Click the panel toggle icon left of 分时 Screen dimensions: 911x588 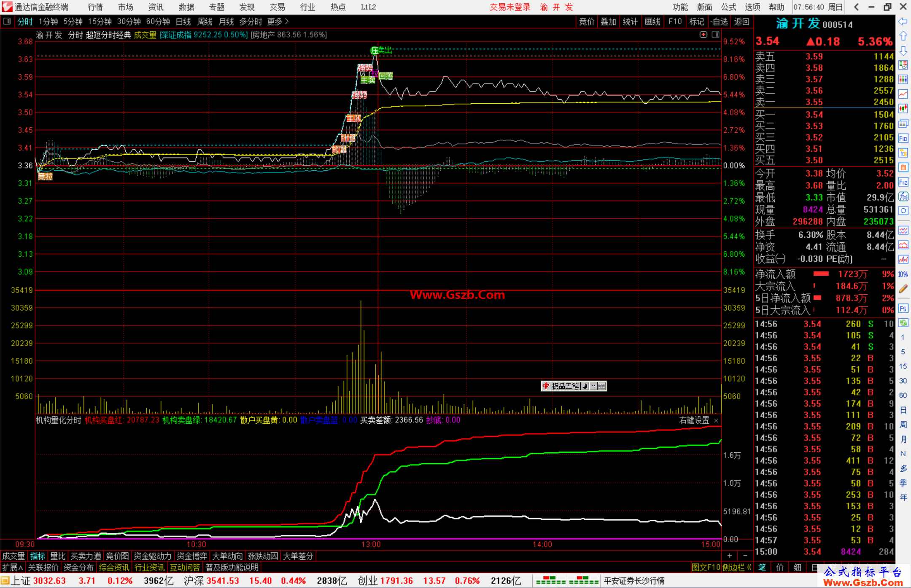tap(7, 21)
